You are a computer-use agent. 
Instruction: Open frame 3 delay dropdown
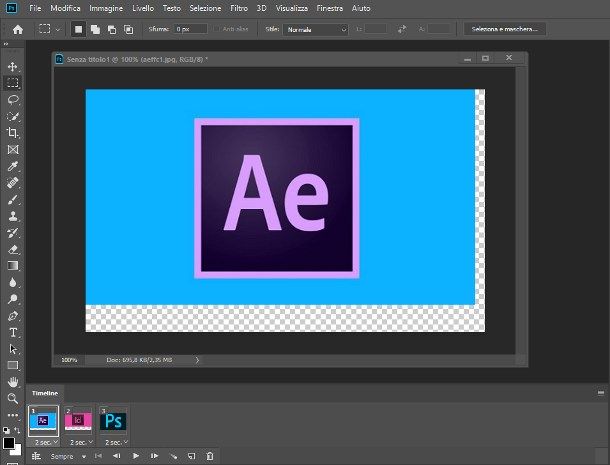tap(125, 442)
